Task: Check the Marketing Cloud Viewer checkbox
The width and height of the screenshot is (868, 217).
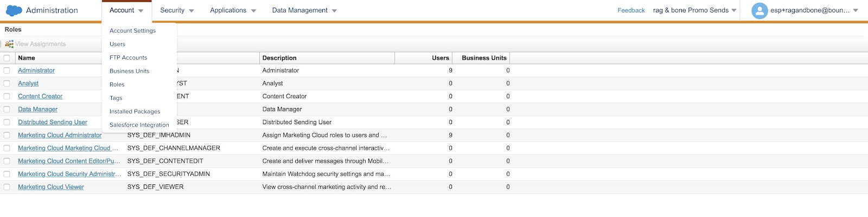Action: tap(7, 187)
